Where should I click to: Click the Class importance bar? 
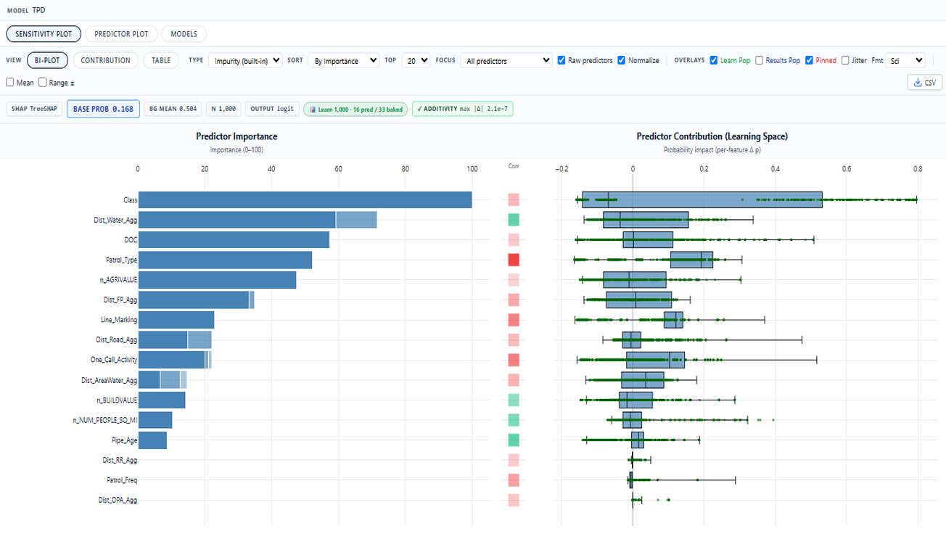tap(305, 199)
